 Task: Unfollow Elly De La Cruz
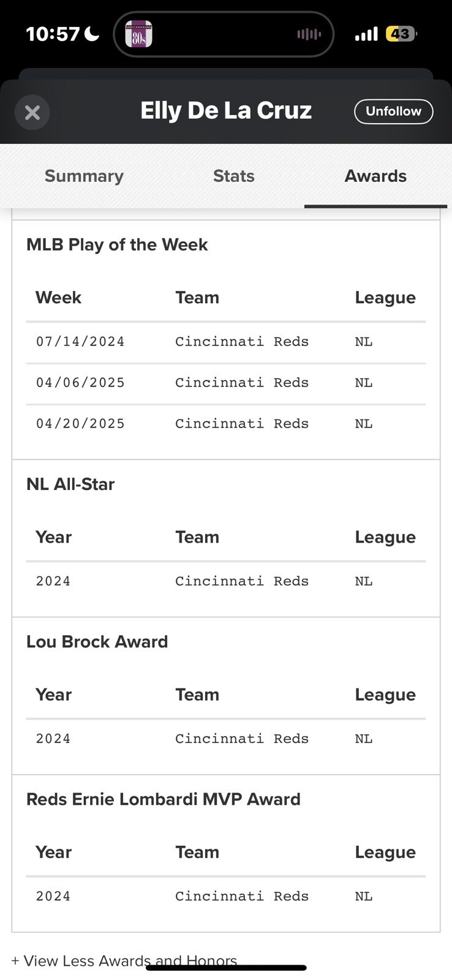tap(393, 111)
